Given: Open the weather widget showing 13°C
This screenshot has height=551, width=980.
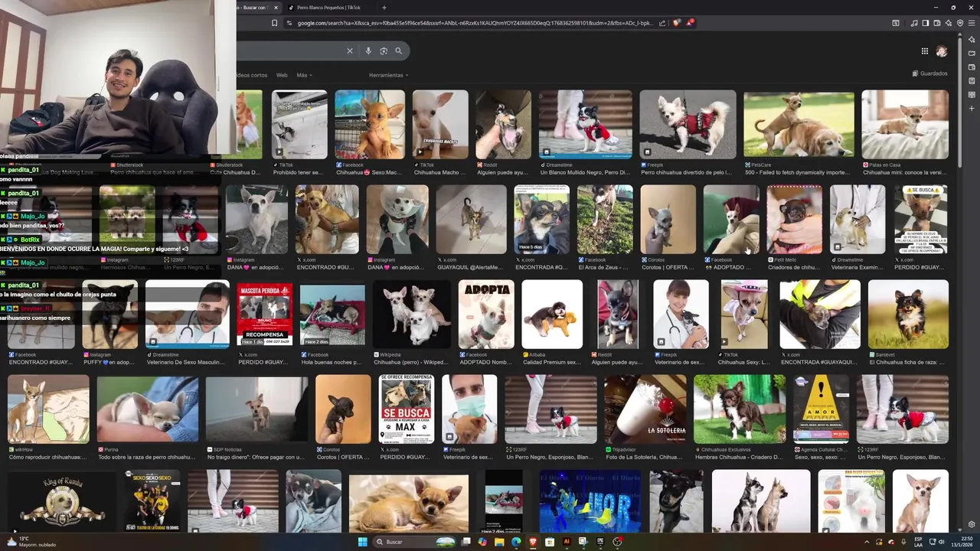Looking at the screenshot, I should click(x=31, y=542).
